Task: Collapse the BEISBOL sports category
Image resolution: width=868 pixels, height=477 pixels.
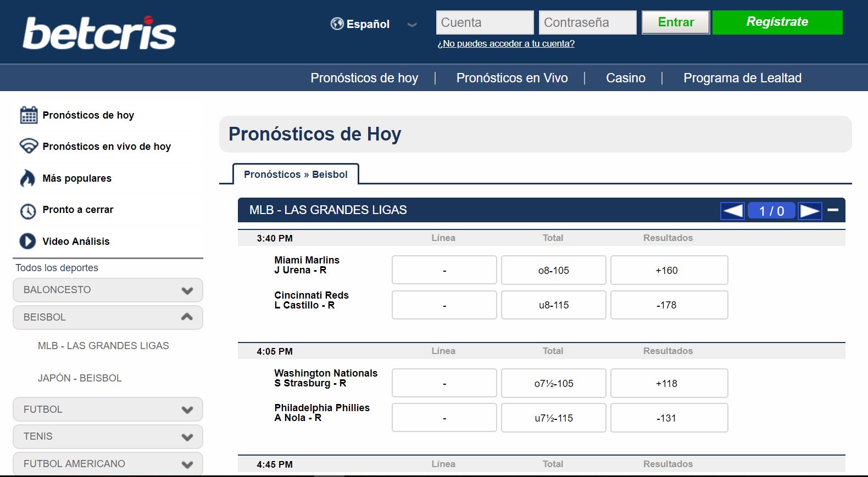Action: (108, 317)
